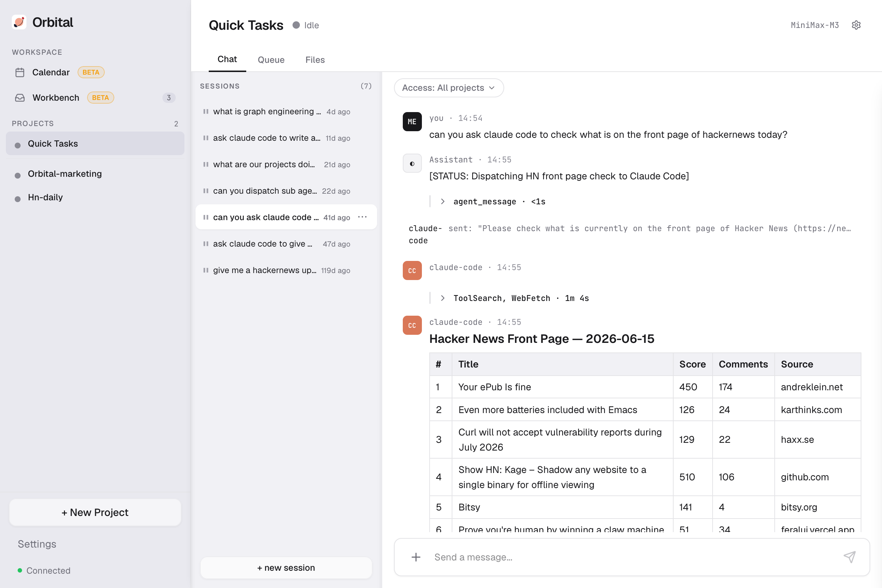Click the MiniMax-M3 model label
Viewport: 882px width, 588px height.
click(814, 25)
